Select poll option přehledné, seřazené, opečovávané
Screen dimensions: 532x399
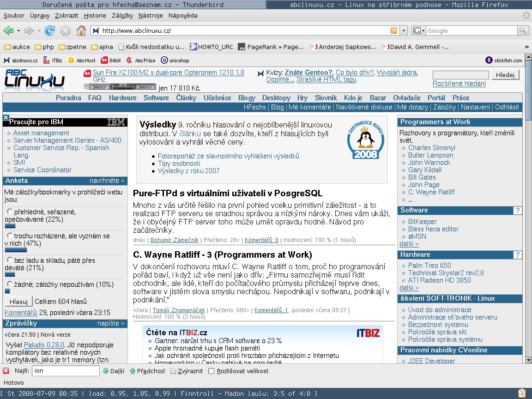coord(10,212)
